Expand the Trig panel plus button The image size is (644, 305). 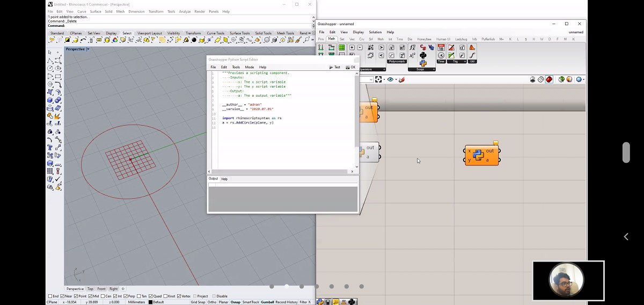pyautogui.click(x=465, y=62)
